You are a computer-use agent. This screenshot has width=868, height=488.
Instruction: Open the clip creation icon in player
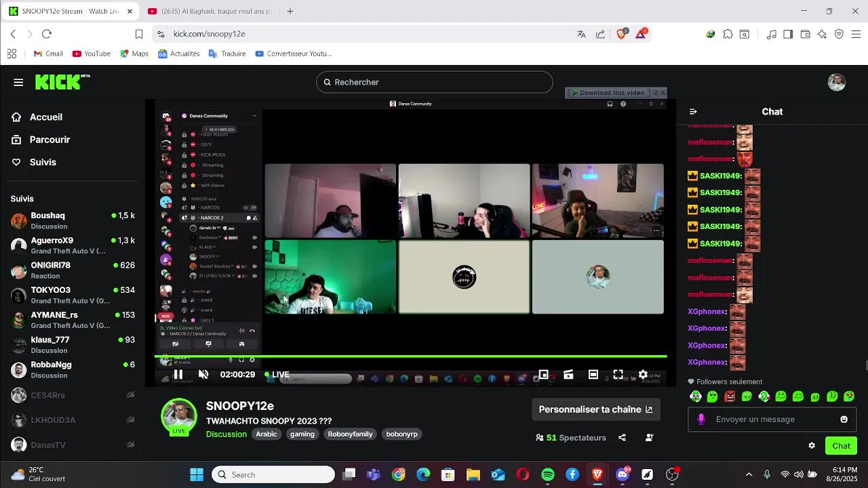pyautogui.click(x=568, y=374)
